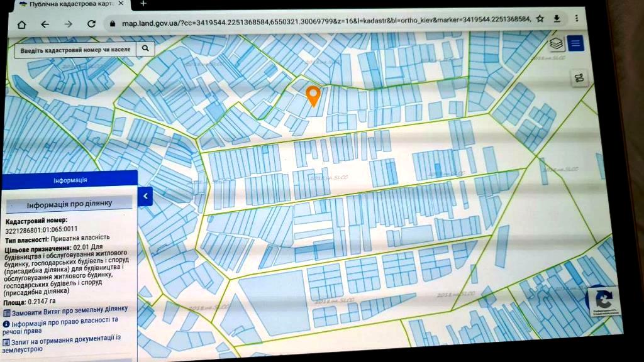The height and width of the screenshot is (362, 644).
Task: Click the reCAPTCHA badge
Action: point(604,300)
